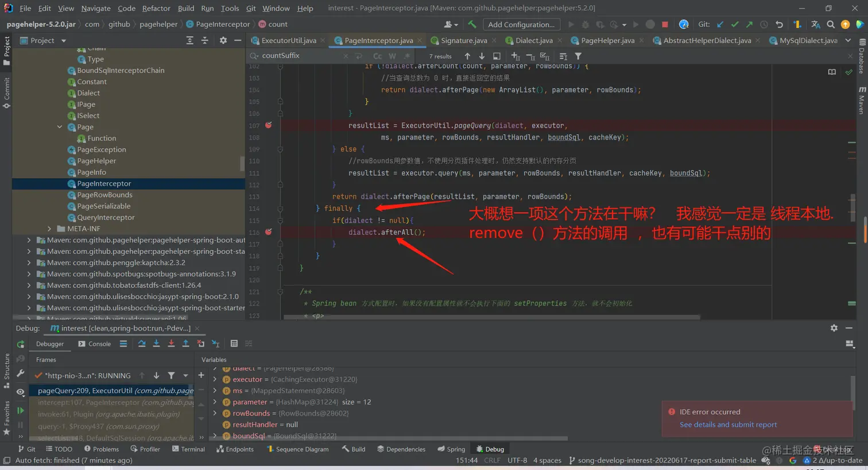Click the editor horizontal scrollbar

[x=491, y=317]
